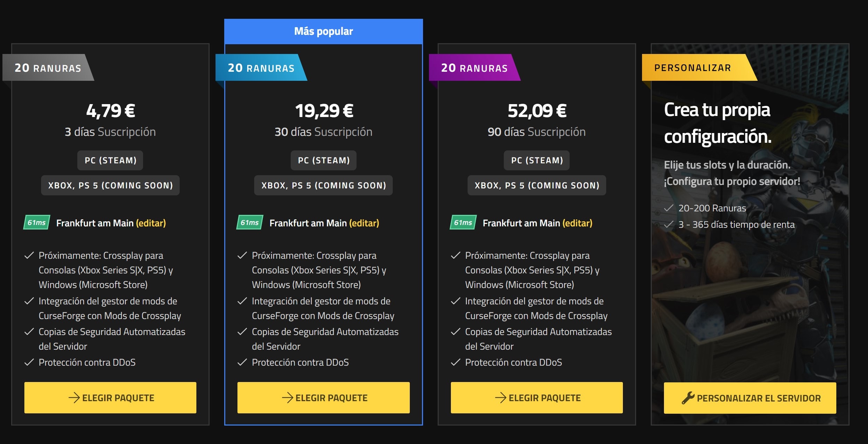Click arrow icon on 4,79 € plan button
868x444 pixels.
pyautogui.click(x=74, y=398)
